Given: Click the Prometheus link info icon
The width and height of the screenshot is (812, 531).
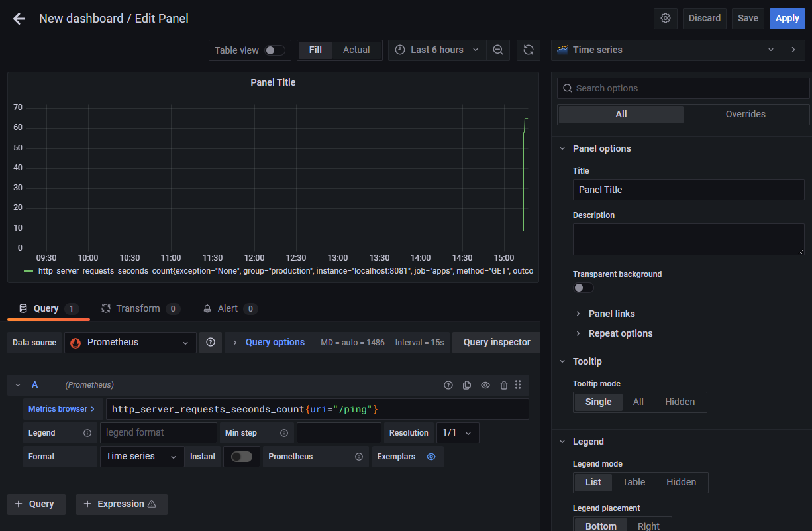Looking at the screenshot, I should tap(359, 457).
